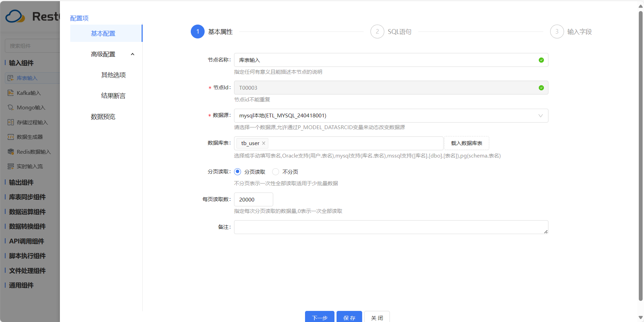Screen dimensions: 644x322
Task: Click the 节点Id T00003 field
Action: pyautogui.click(x=391, y=88)
